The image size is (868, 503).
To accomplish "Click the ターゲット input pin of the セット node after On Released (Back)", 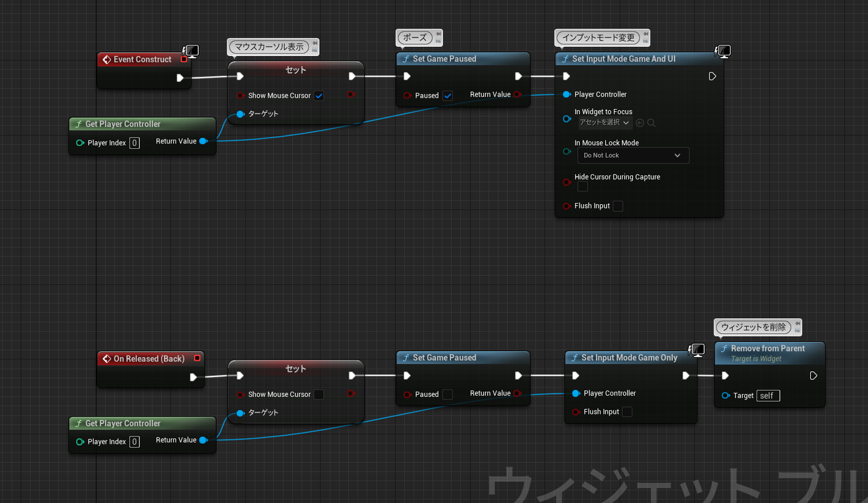I will pyautogui.click(x=241, y=413).
